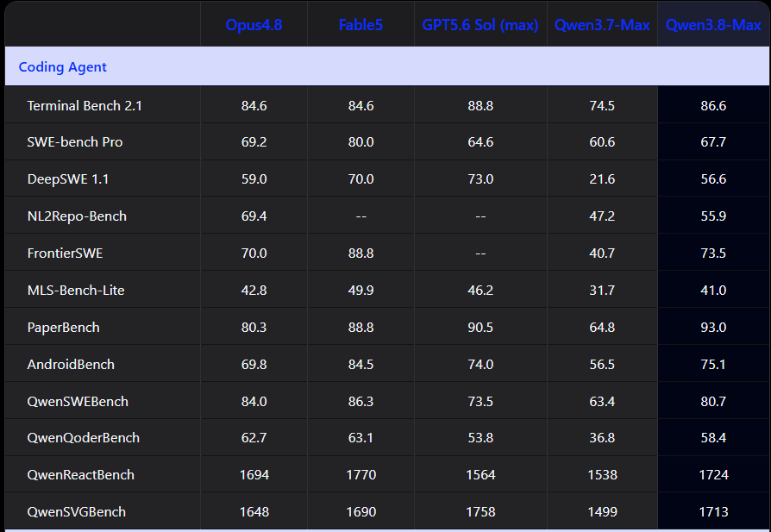Click the 74.5 Terminal Bench score

coord(602,106)
